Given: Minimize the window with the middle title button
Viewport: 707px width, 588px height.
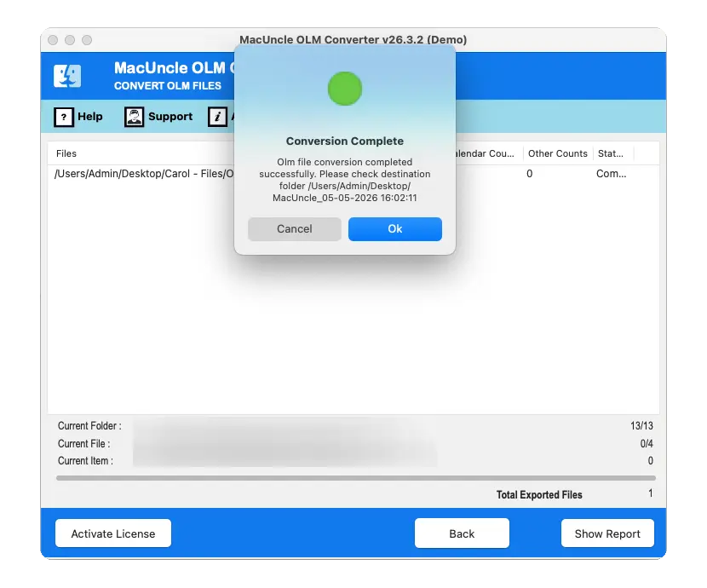Looking at the screenshot, I should tap(70, 40).
